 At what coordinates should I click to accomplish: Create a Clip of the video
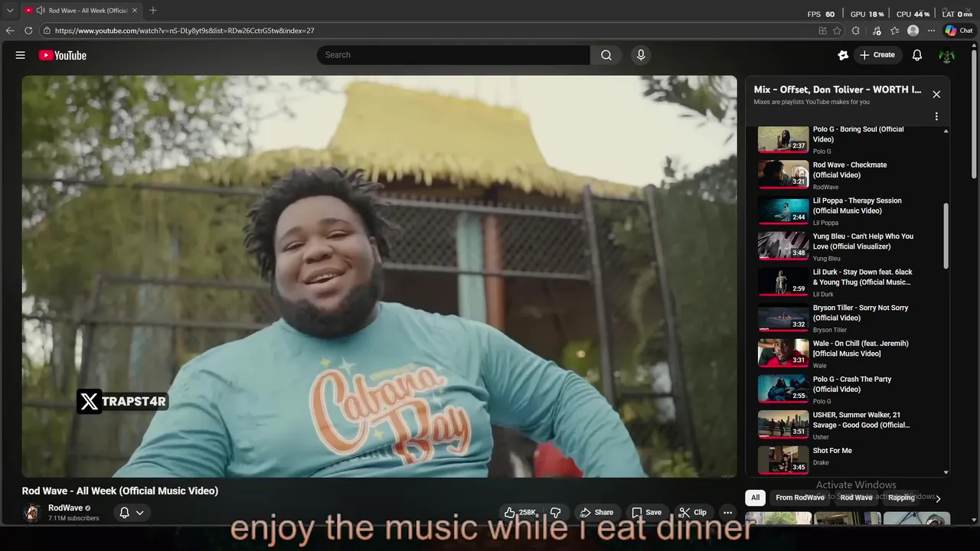click(693, 513)
